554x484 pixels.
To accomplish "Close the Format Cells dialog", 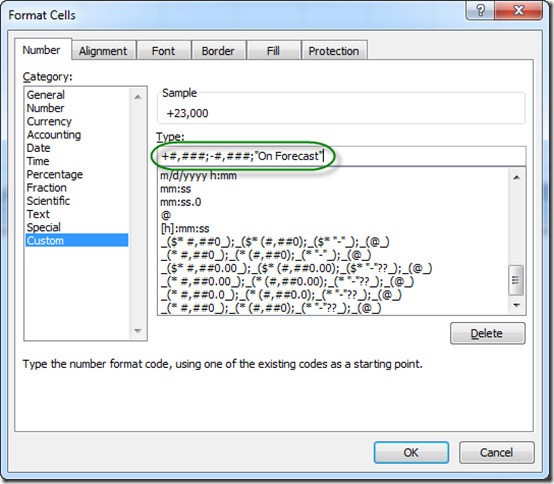I will 518,10.
